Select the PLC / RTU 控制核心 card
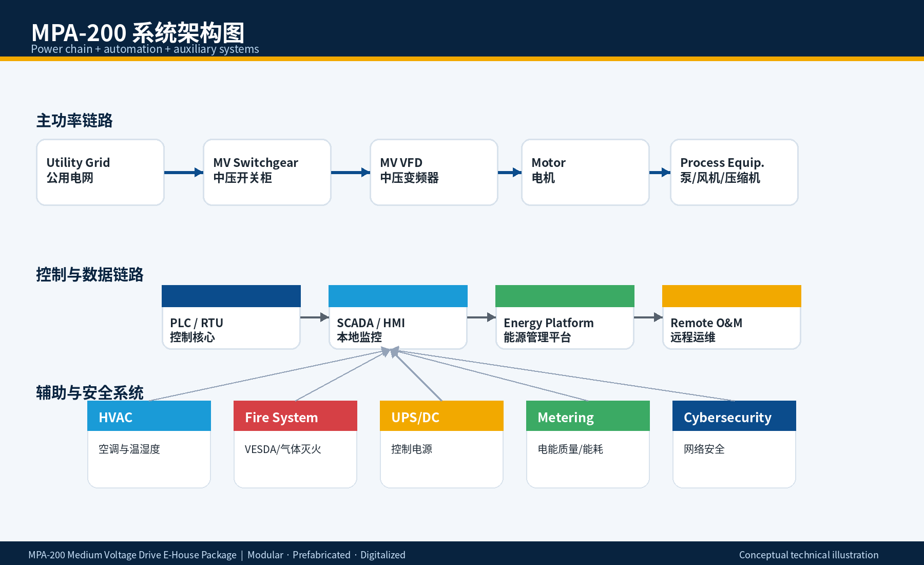 tap(231, 317)
